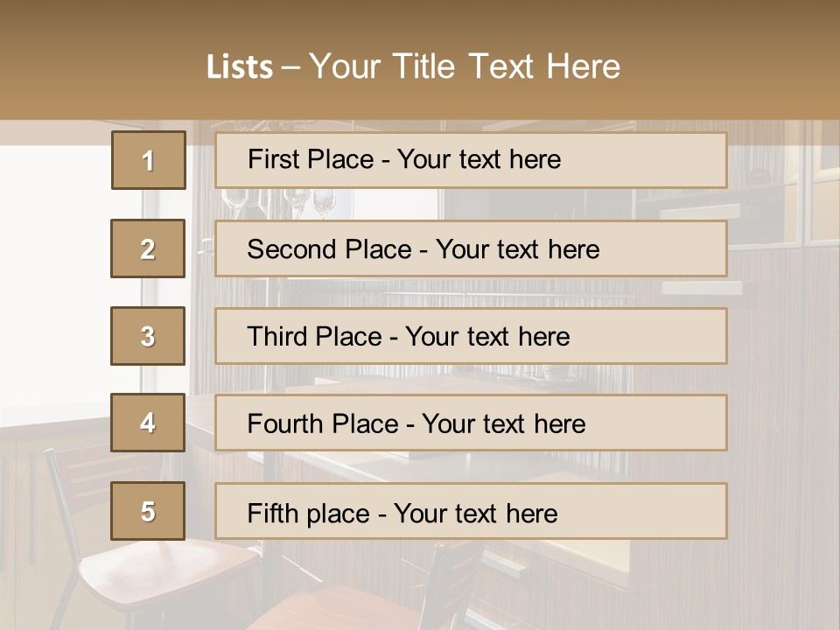Select the Third Place text box
Viewport: 840px width, 630px height.
pyautogui.click(x=471, y=336)
